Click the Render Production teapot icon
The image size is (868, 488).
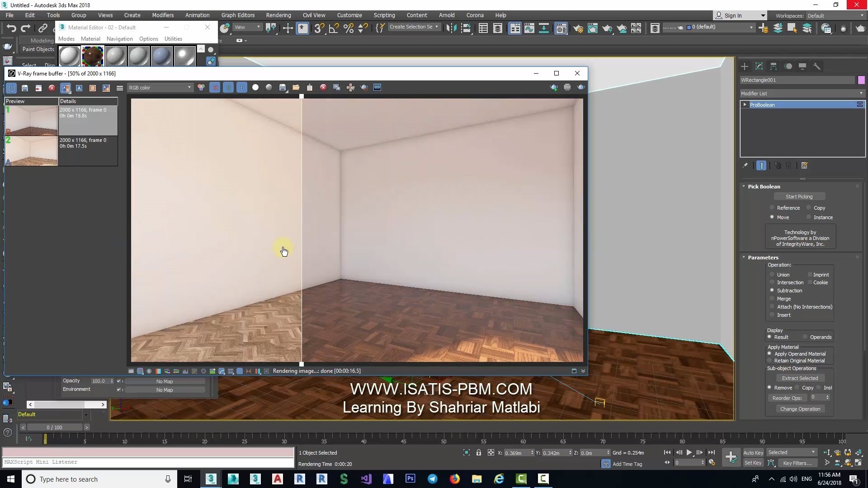coord(607,28)
